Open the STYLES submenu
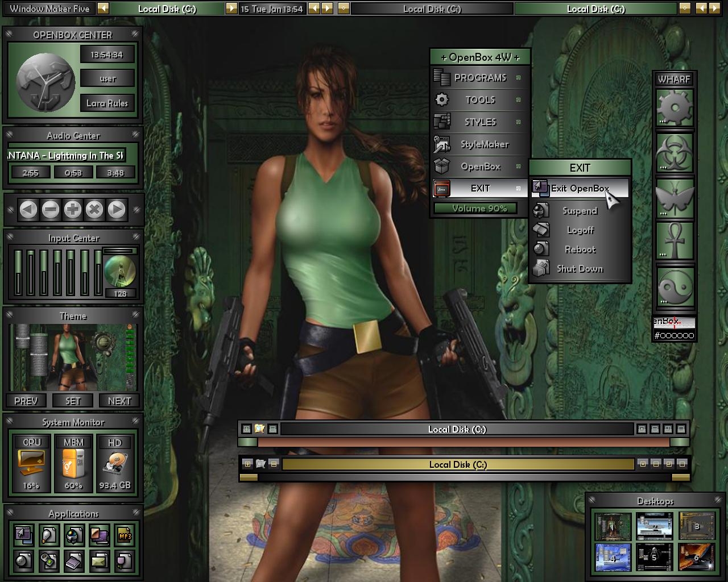Viewport: 728px width, 582px height. 480,122
